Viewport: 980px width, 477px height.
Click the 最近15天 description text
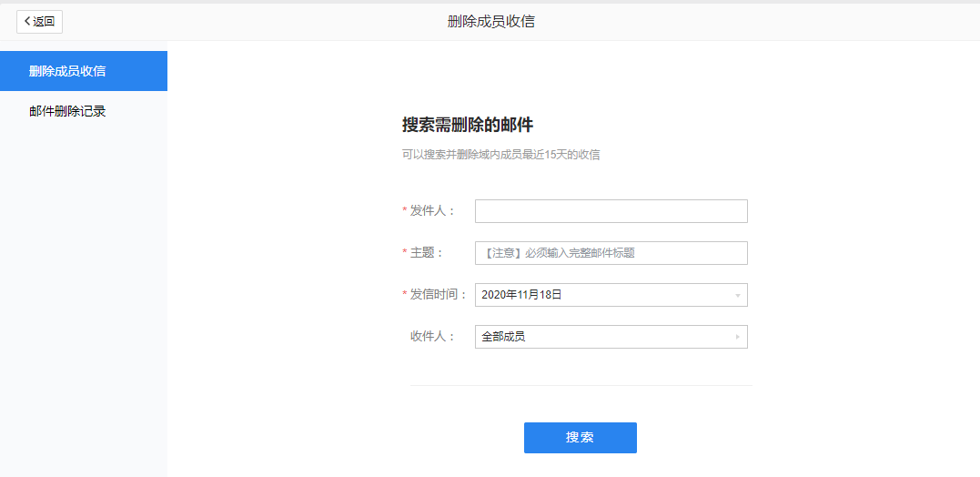pos(500,155)
